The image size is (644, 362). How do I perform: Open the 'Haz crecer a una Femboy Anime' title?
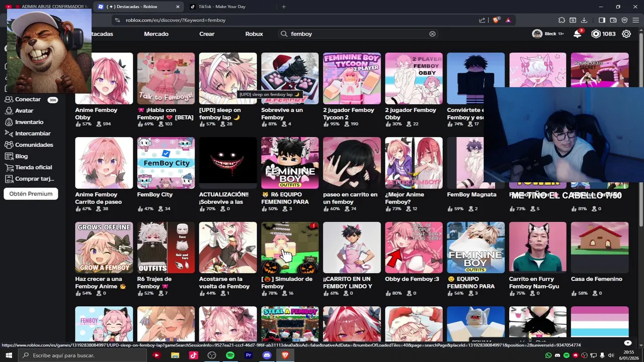[100, 283]
